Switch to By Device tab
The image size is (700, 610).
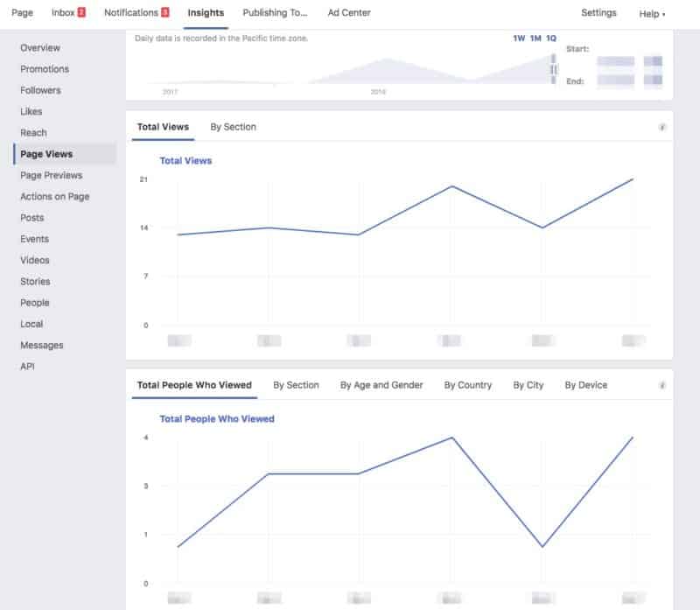point(585,385)
